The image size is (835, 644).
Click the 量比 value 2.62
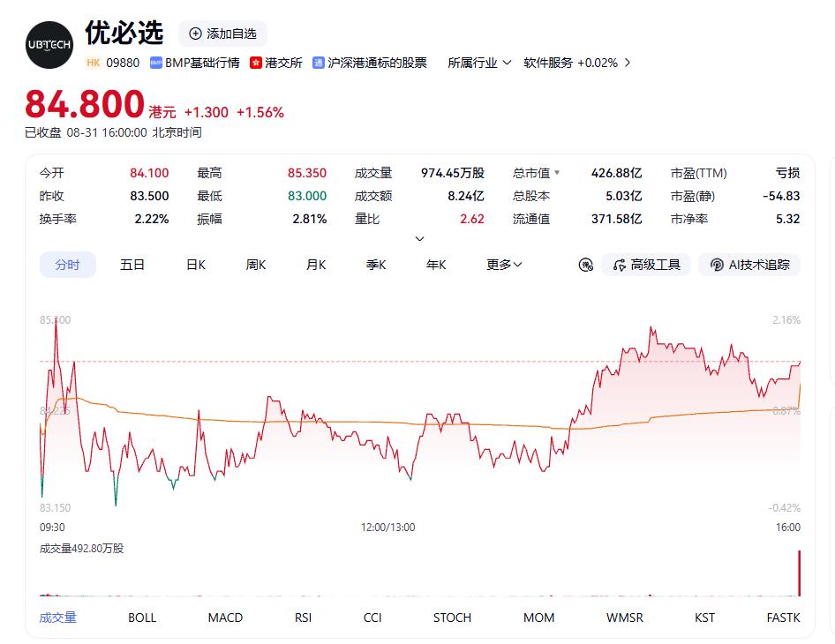tap(472, 219)
